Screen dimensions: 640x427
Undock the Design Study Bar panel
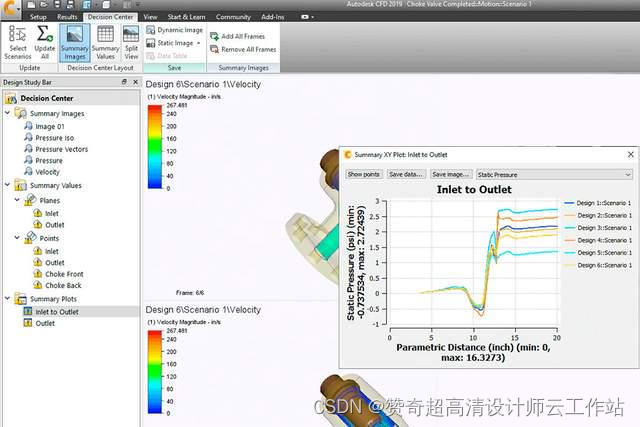(x=124, y=82)
